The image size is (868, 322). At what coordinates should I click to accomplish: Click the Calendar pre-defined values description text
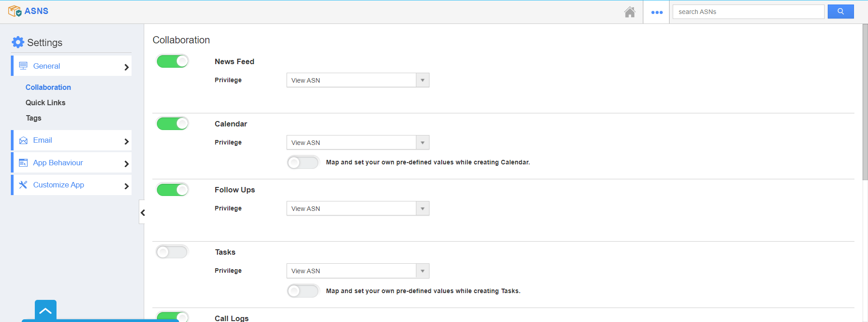point(428,162)
